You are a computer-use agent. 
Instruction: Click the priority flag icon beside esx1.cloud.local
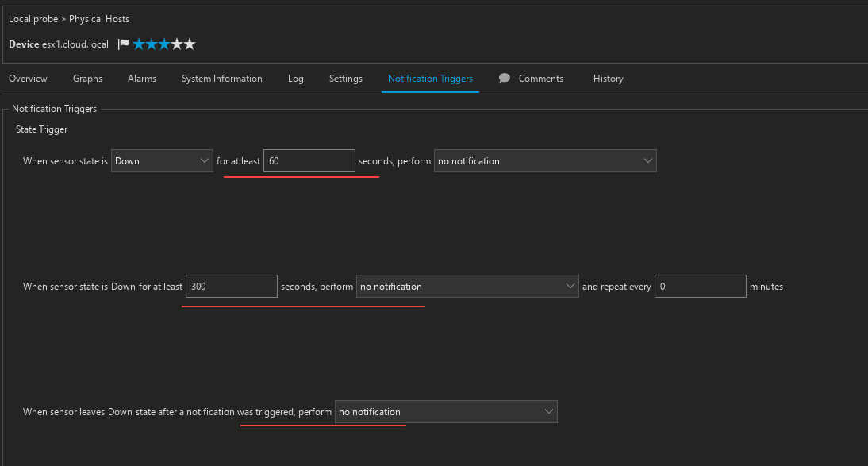coord(124,44)
